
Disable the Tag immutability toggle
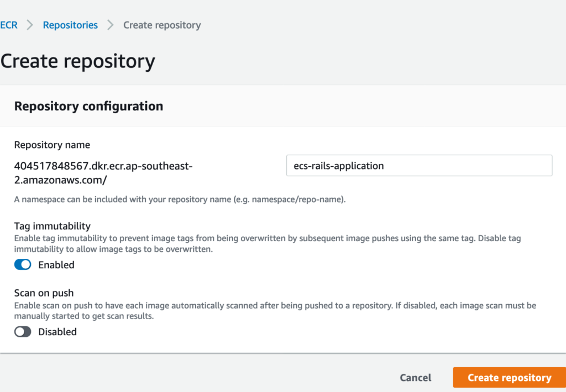23,264
